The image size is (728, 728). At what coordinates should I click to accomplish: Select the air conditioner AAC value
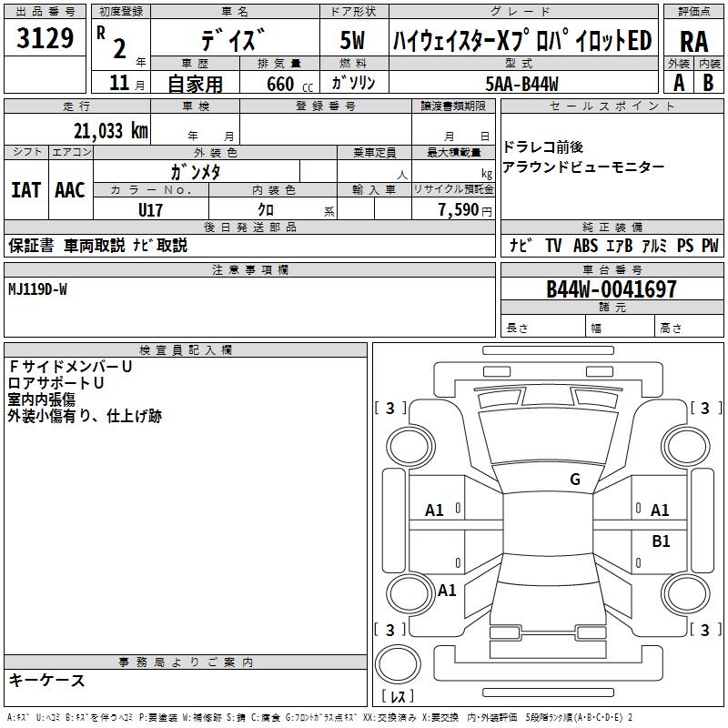tap(70, 190)
